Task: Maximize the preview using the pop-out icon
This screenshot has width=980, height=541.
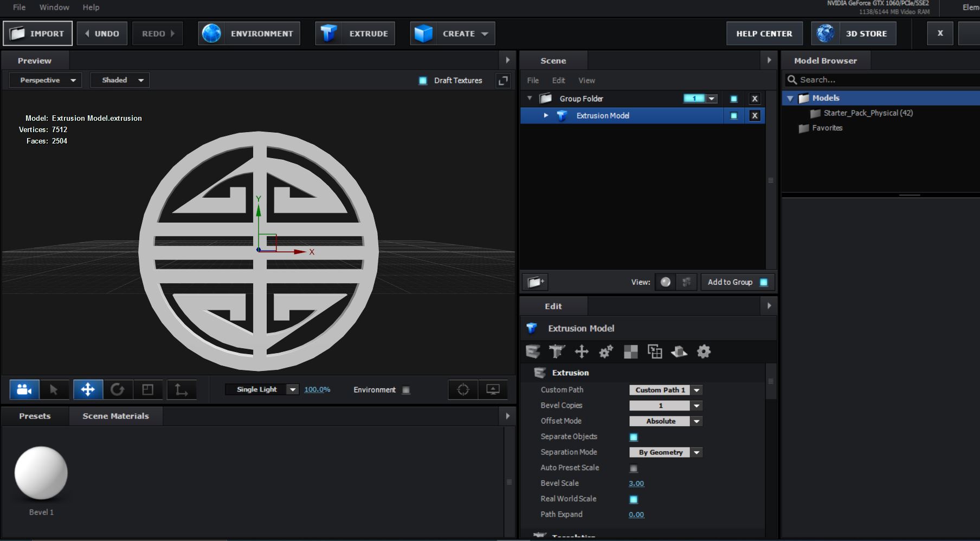Action: 503,80
